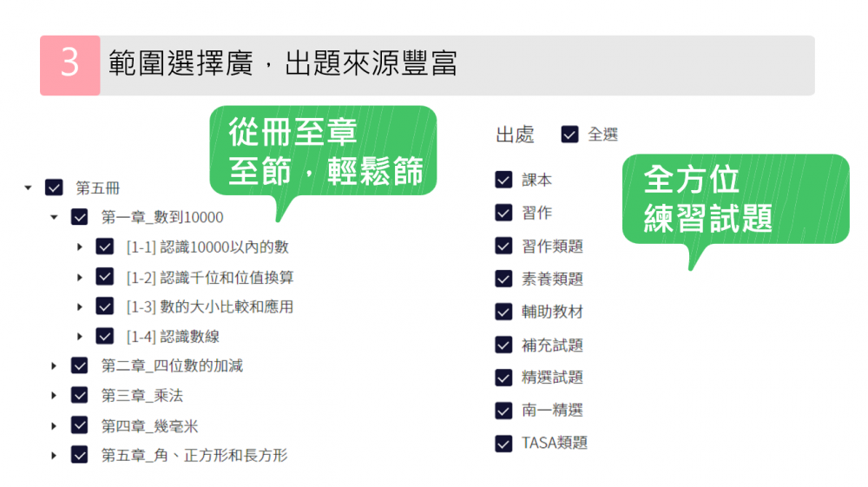Click 第五章_角、正方形和長方形 label
Screen dimensions: 868x487
[x=194, y=455]
